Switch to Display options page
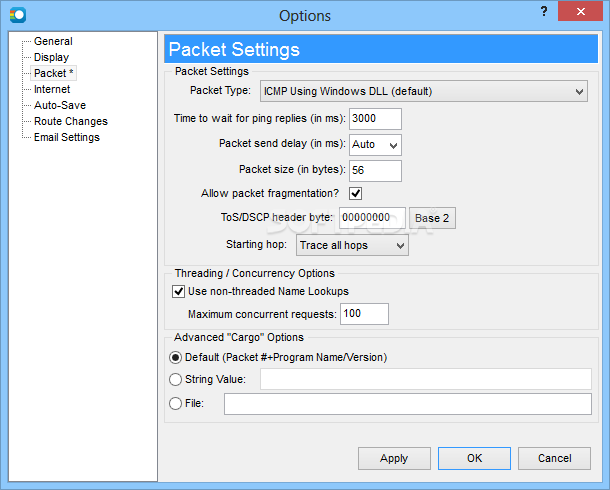This screenshot has width=610, height=490. [x=51, y=57]
